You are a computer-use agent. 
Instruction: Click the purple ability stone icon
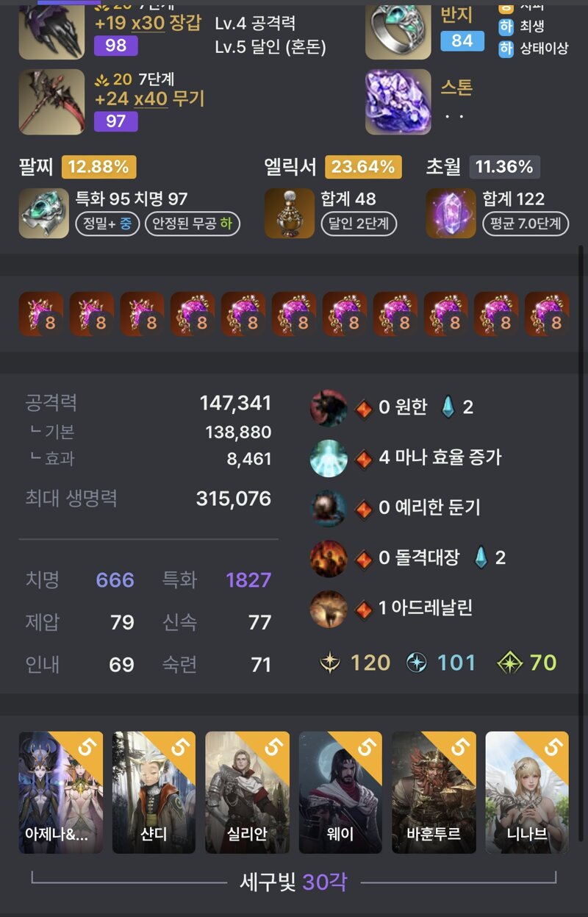pyautogui.click(x=398, y=102)
